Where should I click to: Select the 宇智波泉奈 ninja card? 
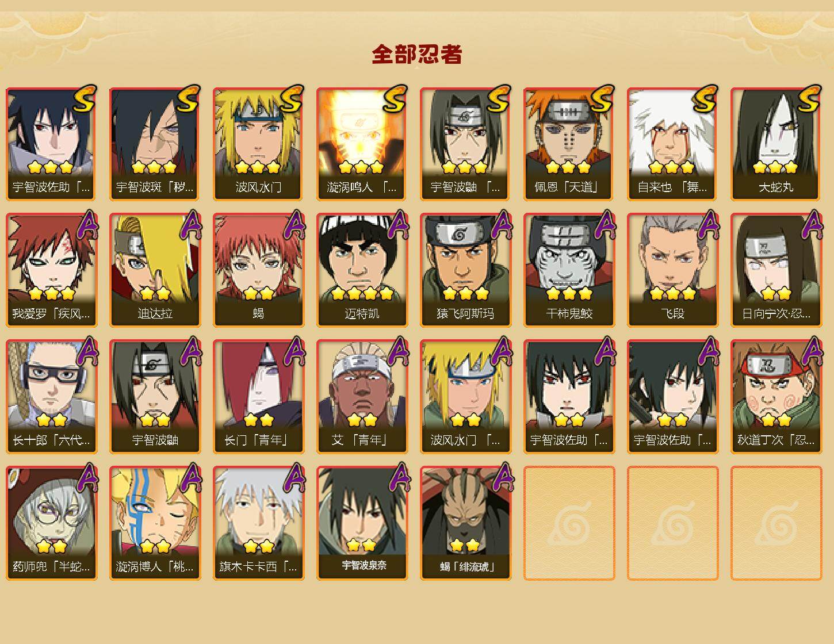pos(362,523)
